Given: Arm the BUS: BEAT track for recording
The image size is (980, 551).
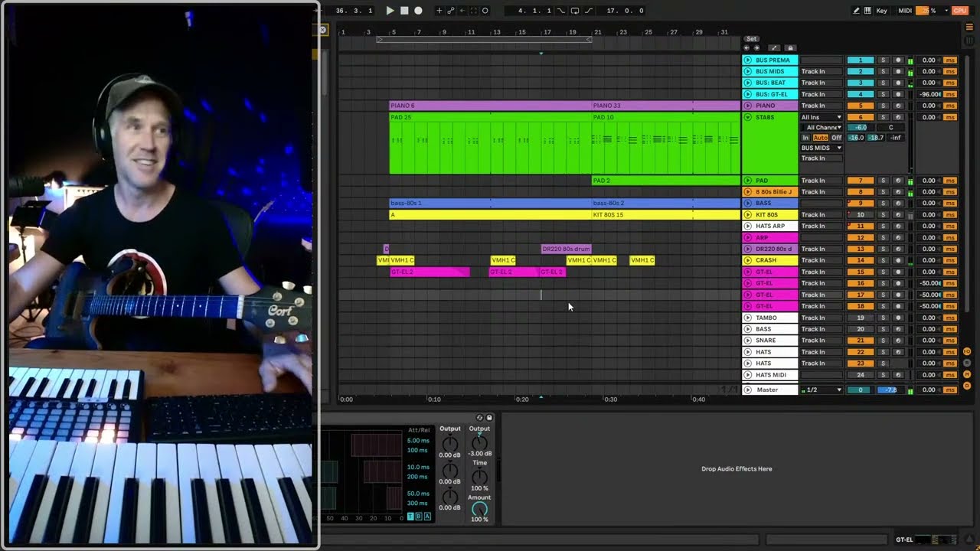Looking at the screenshot, I should coord(898,83).
